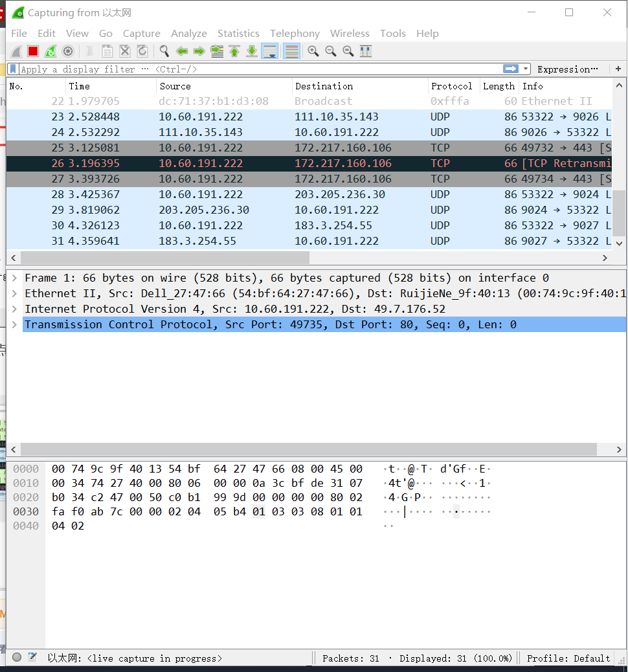Open the Tools menu
The width and height of the screenshot is (628, 672).
click(x=392, y=34)
